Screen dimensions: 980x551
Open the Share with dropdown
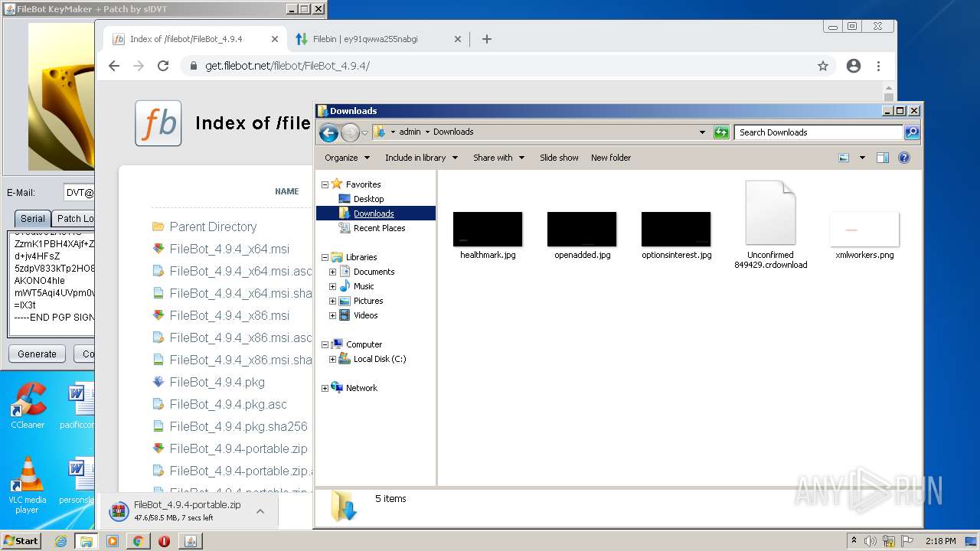(x=498, y=158)
